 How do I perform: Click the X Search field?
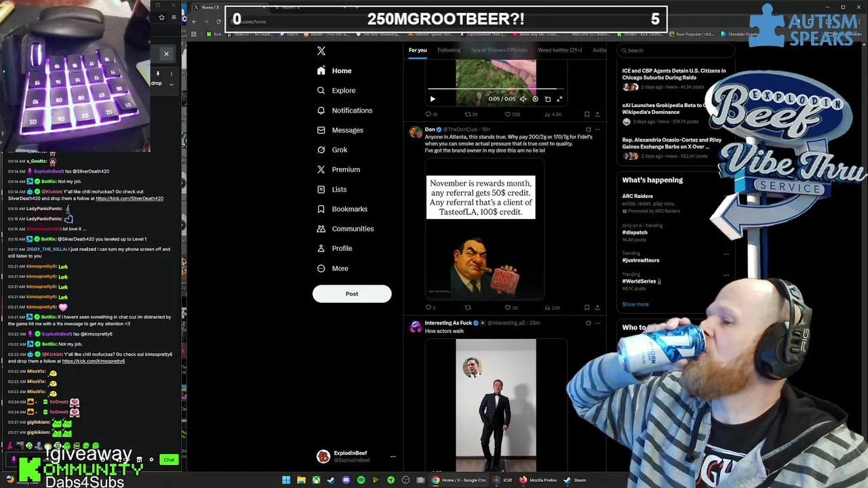(675, 50)
